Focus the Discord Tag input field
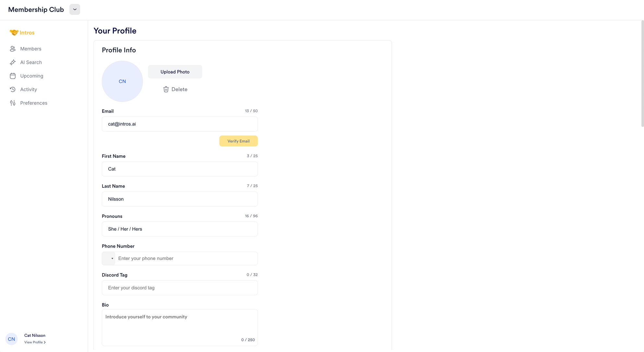644x352 pixels. [x=180, y=288]
